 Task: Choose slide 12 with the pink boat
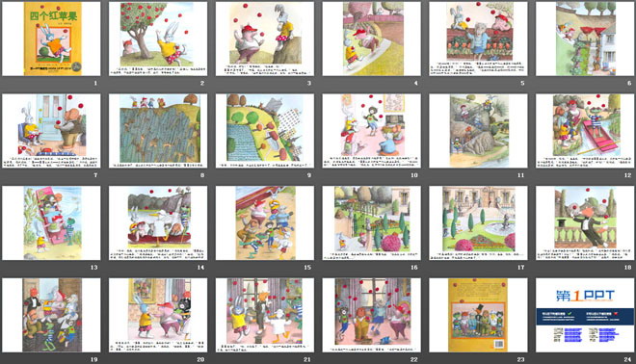pos(585,131)
